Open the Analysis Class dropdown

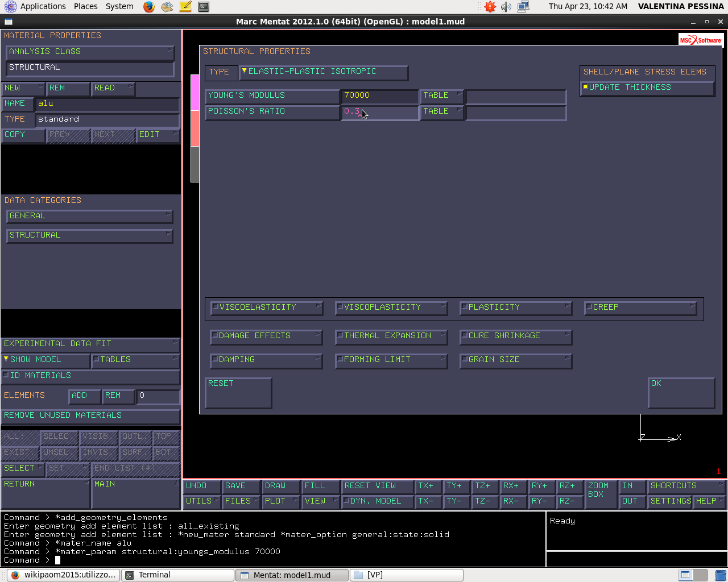(90, 52)
